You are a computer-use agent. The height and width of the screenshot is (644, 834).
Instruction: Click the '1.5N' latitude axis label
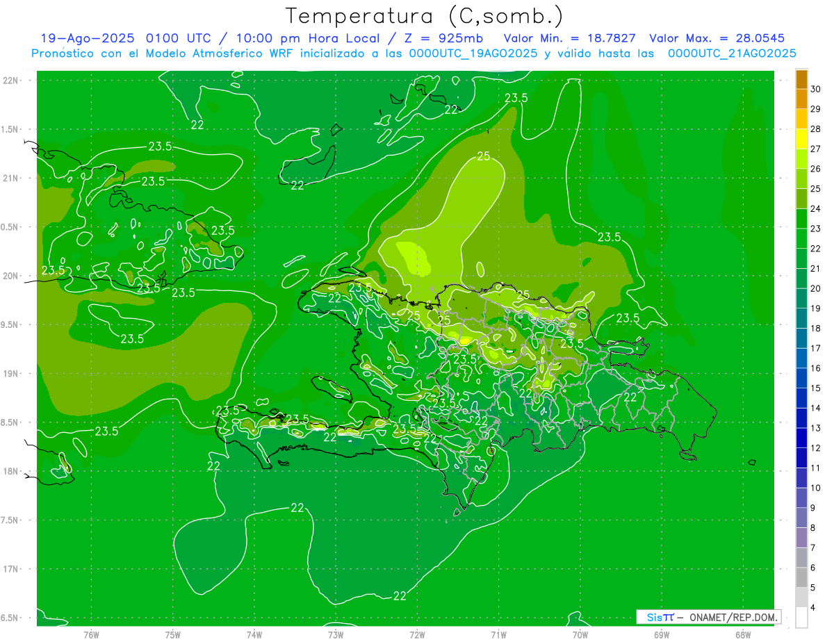pyautogui.click(x=10, y=129)
